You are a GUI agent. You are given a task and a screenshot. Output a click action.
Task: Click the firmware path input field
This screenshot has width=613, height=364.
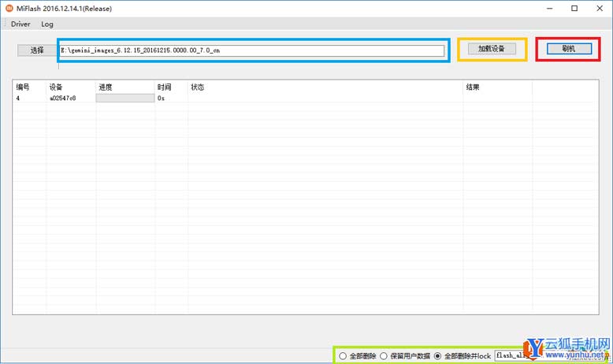coord(252,50)
